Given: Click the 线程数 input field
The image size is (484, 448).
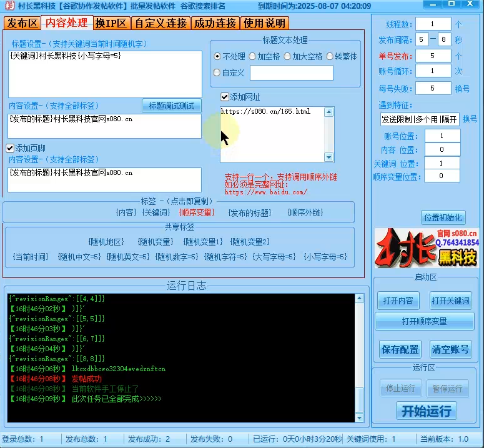Looking at the screenshot, I should pyautogui.click(x=433, y=24).
